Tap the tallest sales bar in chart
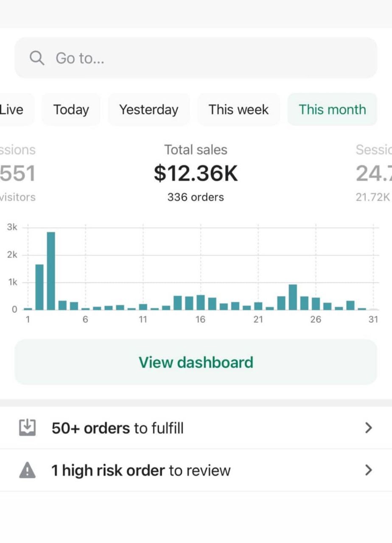The image size is (392, 543). point(51,271)
